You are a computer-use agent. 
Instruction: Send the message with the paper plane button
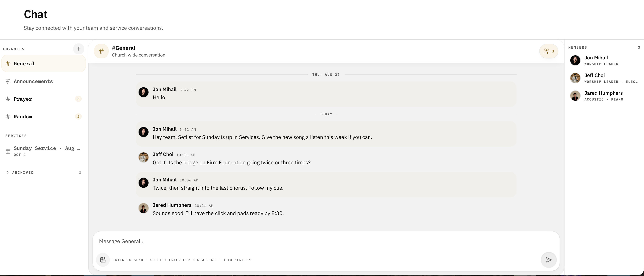[549, 260]
